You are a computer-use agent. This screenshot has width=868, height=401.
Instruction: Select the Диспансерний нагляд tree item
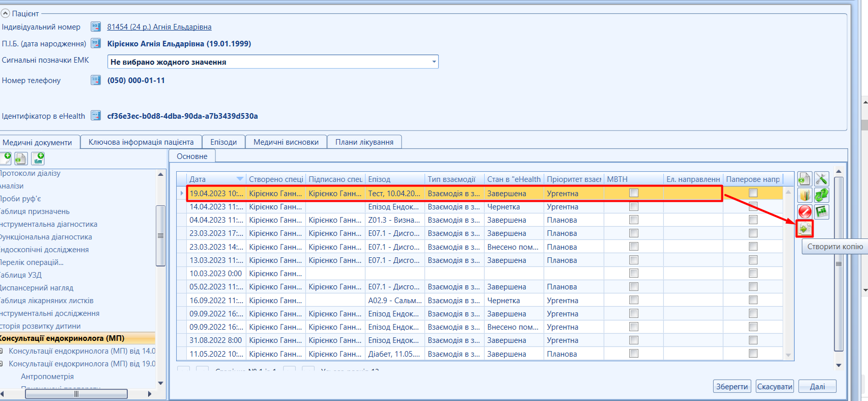[x=37, y=287]
